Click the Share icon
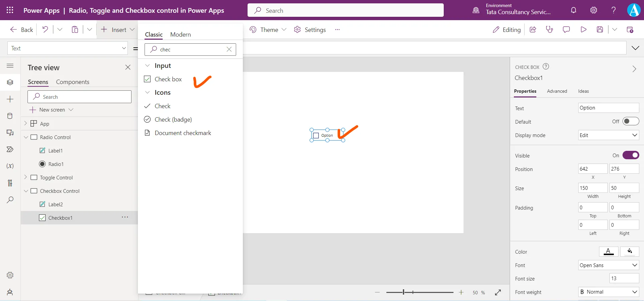Screen dimensions: 644x301 [533, 30]
